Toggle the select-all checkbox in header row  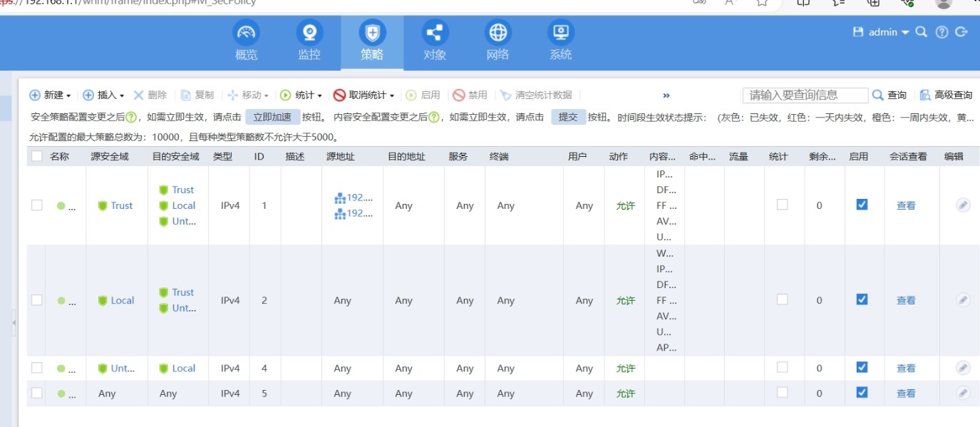click(x=37, y=156)
